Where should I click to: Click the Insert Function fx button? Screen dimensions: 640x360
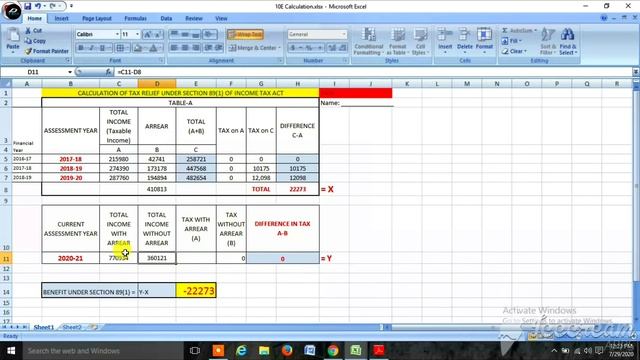108,72
